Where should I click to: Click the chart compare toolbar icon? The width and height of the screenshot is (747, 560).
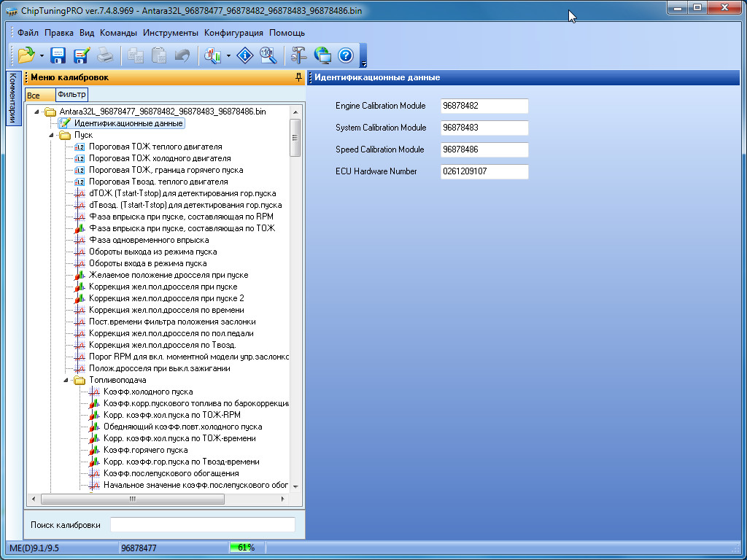click(x=213, y=55)
